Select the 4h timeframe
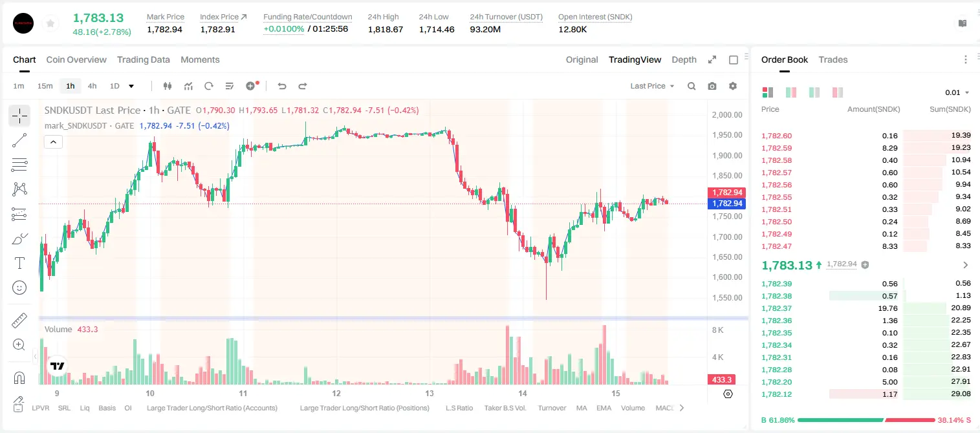 click(x=93, y=86)
